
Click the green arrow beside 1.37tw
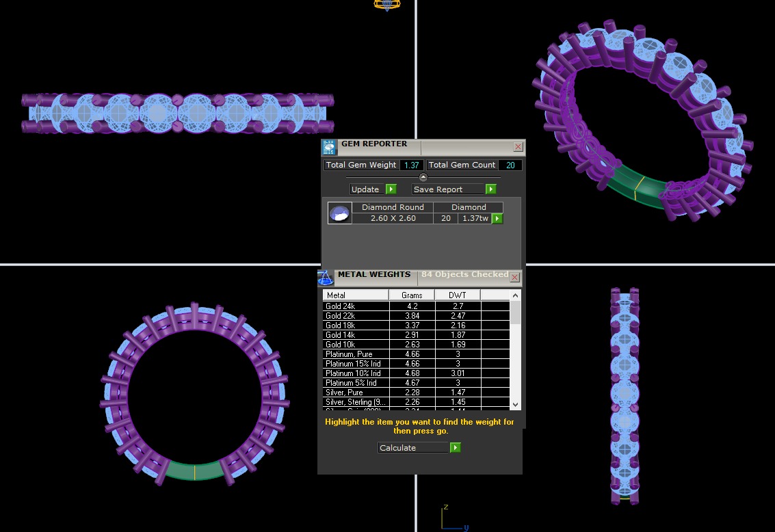click(497, 219)
